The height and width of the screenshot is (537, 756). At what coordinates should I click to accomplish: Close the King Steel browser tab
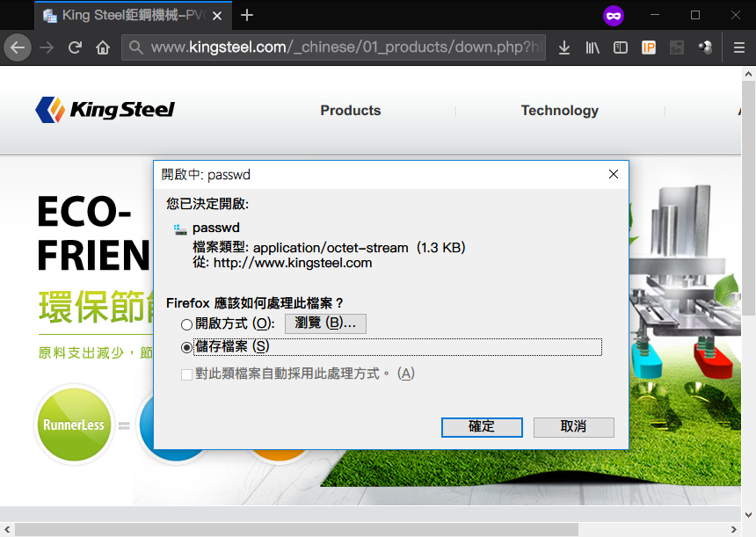217,16
